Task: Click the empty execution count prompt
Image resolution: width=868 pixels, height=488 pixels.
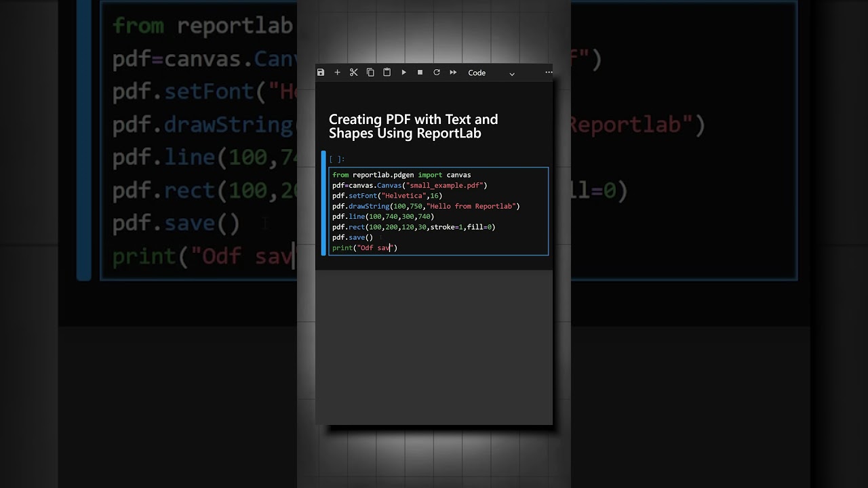Action: click(337, 159)
